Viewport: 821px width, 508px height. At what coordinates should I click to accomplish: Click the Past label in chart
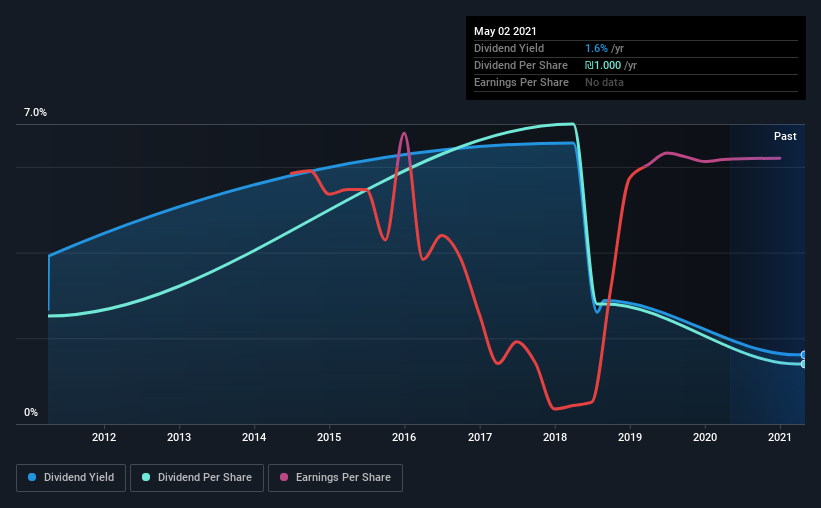click(785, 136)
